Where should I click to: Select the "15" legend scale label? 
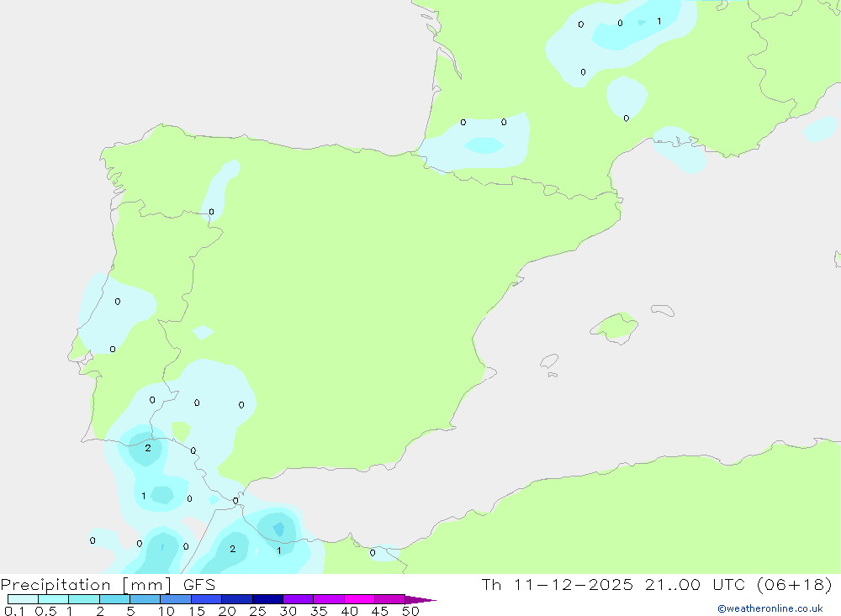[197, 611]
